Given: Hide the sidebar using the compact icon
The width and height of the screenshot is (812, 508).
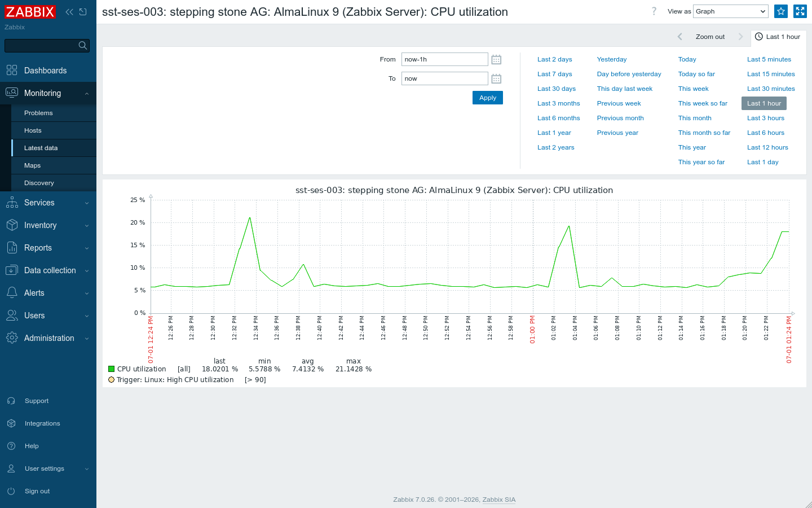Looking at the screenshot, I should pos(83,12).
